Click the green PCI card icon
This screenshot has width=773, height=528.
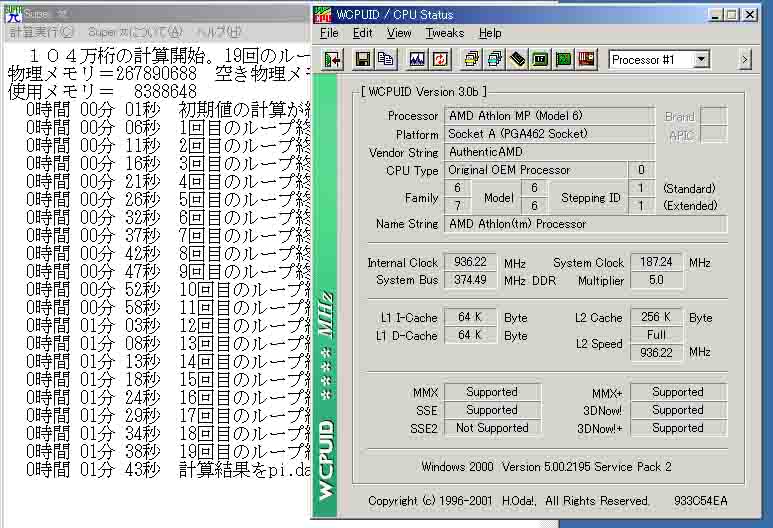point(563,60)
